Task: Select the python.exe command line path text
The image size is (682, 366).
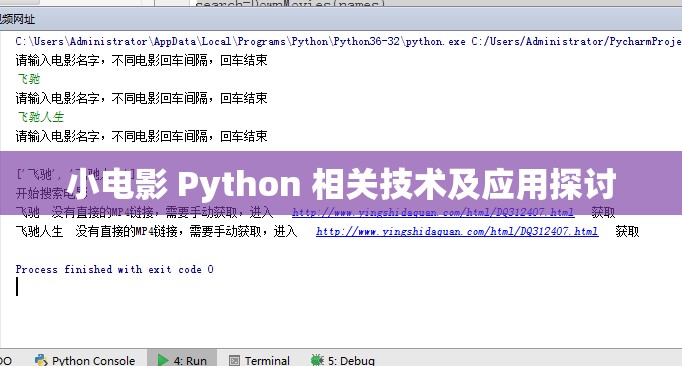Action: click(x=348, y=41)
